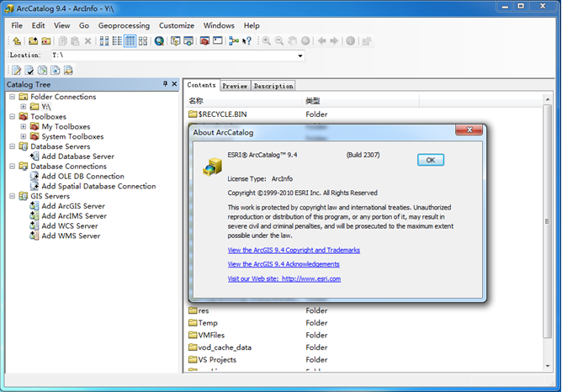Click Add WMS Server icon in tree
Screen dimensions: 562x392
[34, 236]
